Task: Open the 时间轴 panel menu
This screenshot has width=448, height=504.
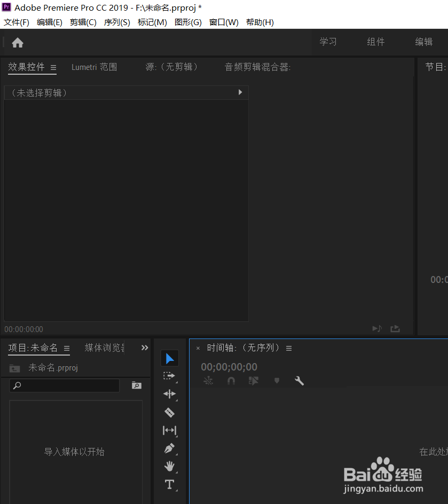Action: point(288,348)
